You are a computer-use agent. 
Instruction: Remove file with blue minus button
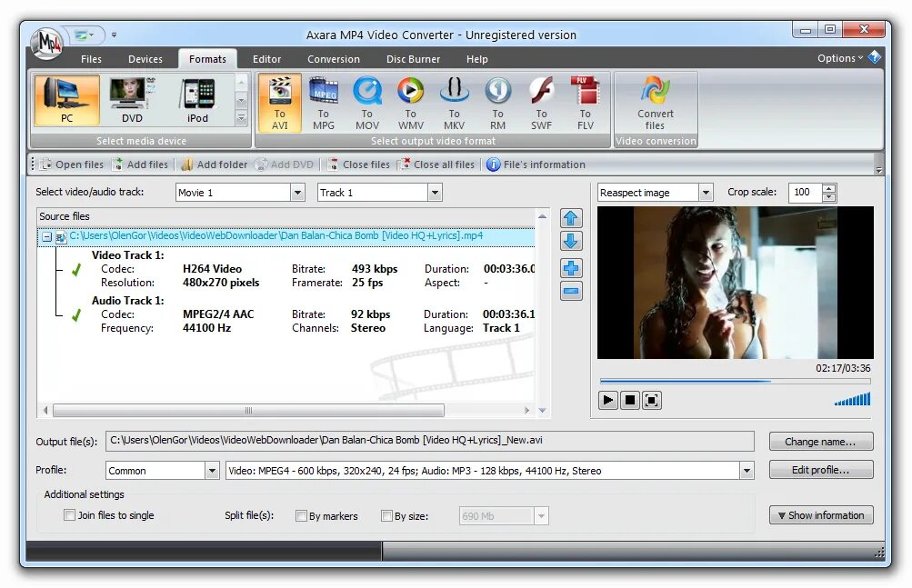[571, 292]
